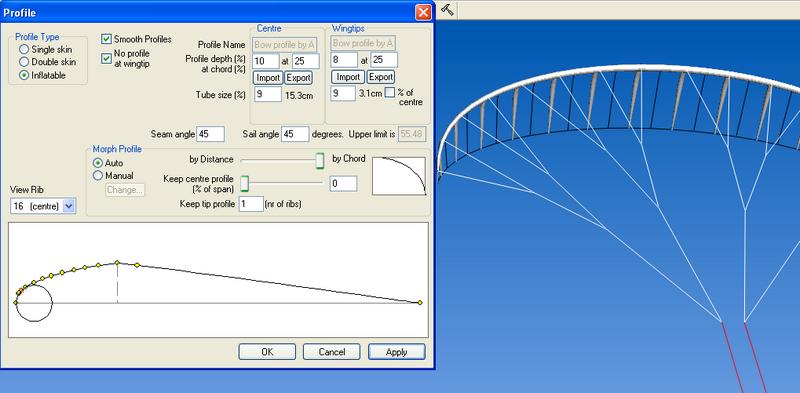Click Wingtips Export button
Image resolution: width=800 pixels, height=393 pixels.
point(381,77)
